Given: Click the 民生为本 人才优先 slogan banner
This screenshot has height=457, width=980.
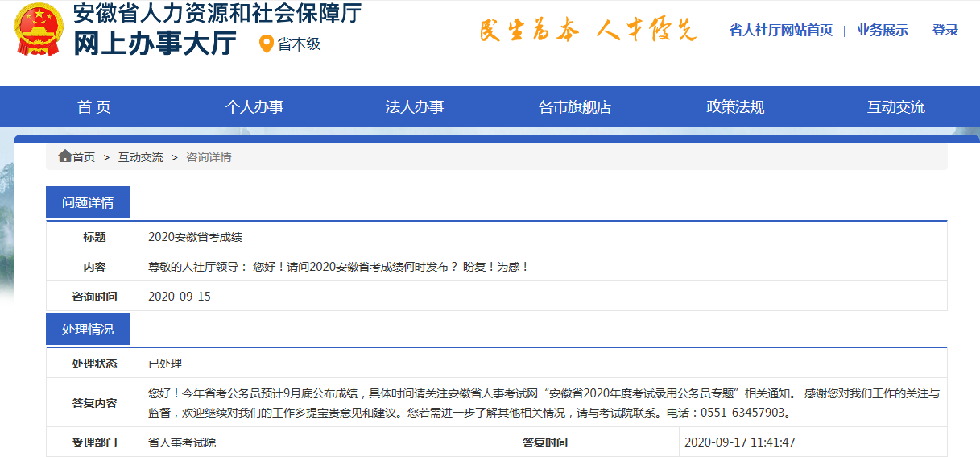Looking at the screenshot, I should pyautogui.click(x=588, y=31).
